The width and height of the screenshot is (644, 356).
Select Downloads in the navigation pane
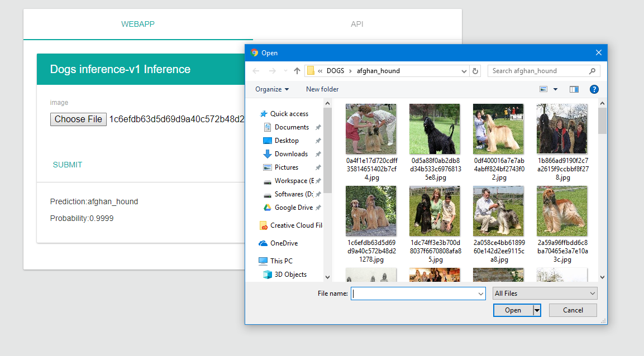coord(291,154)
